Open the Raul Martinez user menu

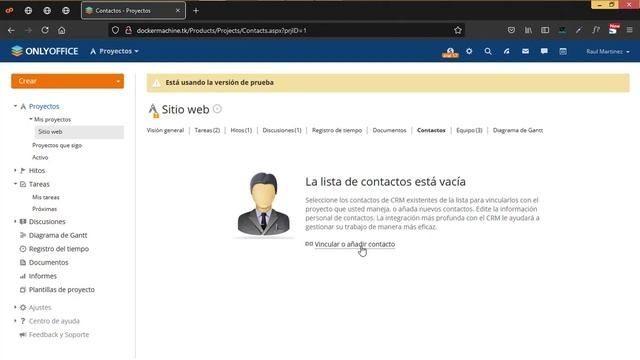pos(608,52)
